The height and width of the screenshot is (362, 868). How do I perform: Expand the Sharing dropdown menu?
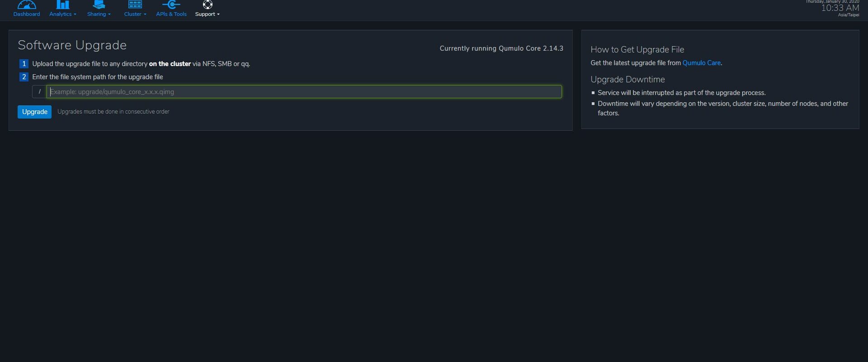point(99,14)
